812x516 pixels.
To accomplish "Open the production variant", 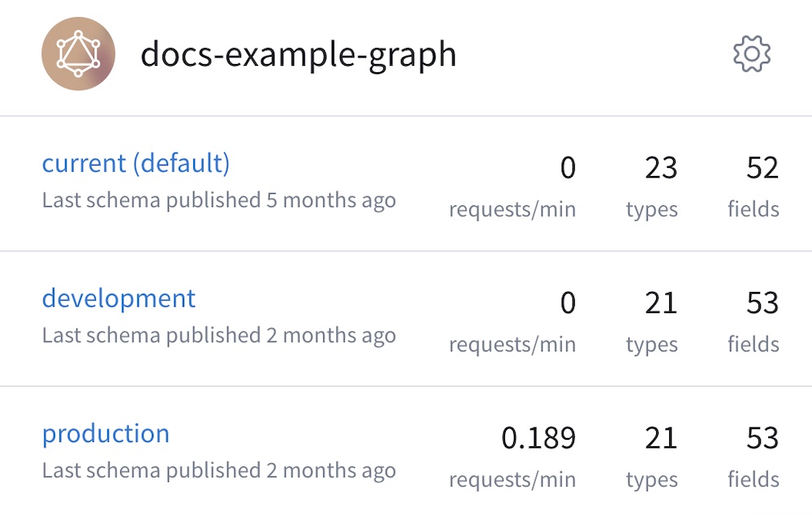I will click(106, 433).
